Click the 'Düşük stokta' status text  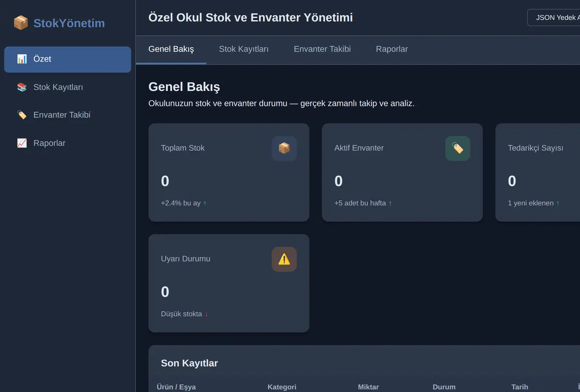point(181,314)
